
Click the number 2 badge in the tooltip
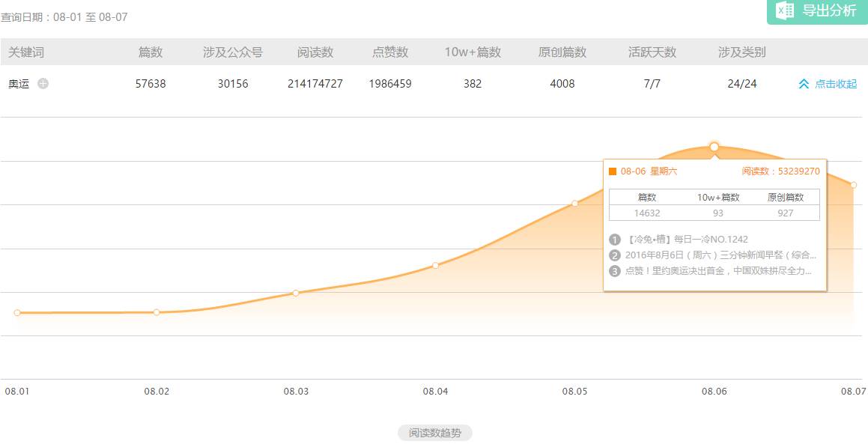[615, 255]
